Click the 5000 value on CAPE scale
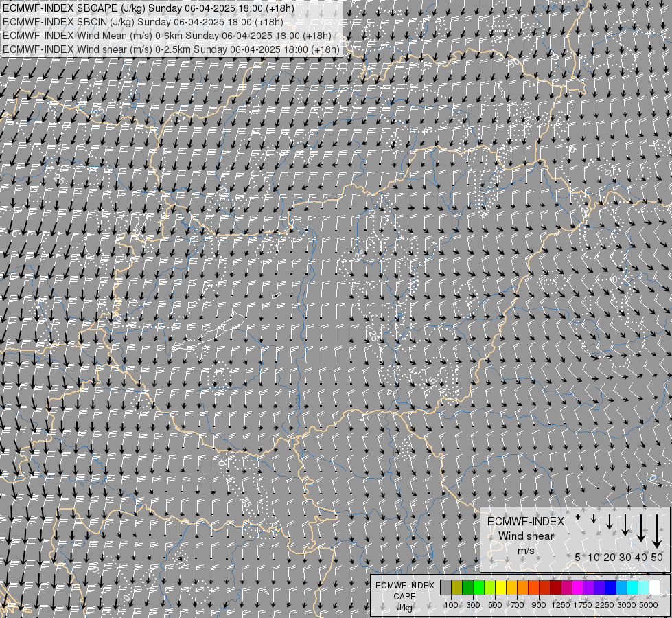Viewport: 672px width, 618px height. (x=649, y=605)
